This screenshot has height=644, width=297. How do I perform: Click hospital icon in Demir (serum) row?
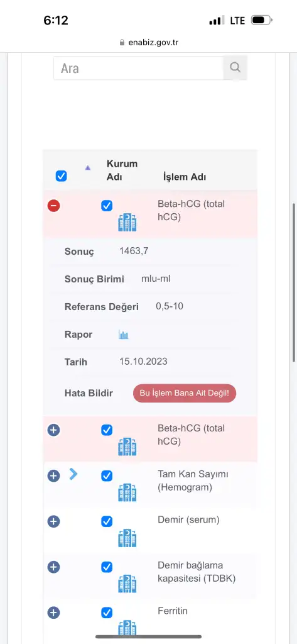pos(127,538)
